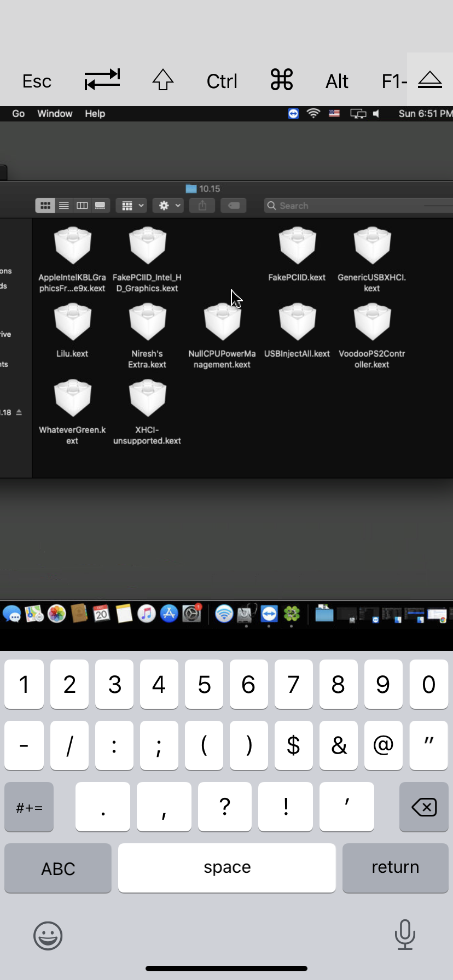Click the clock showing Sun 6:51 PM
453x980 pixels.
(425, 113)
